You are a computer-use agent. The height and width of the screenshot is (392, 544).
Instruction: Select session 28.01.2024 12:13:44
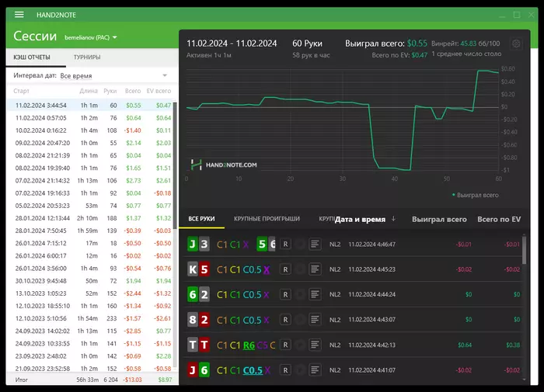[89, 218]
